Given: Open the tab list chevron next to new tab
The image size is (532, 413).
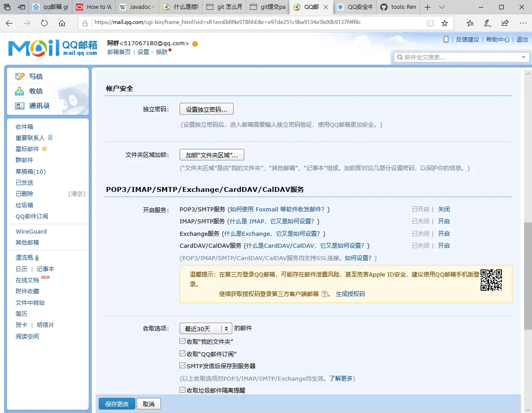Looking at the screenshot, I should 442,7.
